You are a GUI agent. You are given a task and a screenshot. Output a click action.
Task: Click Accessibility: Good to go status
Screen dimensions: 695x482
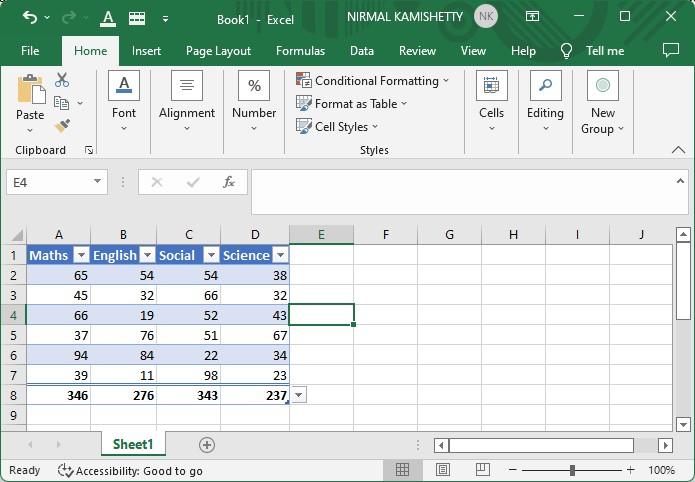(x=130, y=470)
